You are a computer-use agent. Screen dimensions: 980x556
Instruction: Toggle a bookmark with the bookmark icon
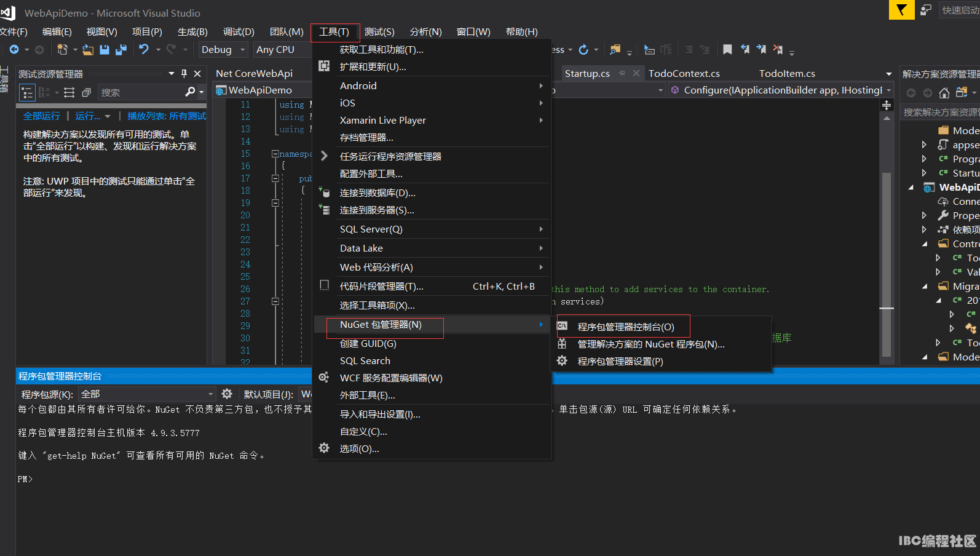coord(727,49)
